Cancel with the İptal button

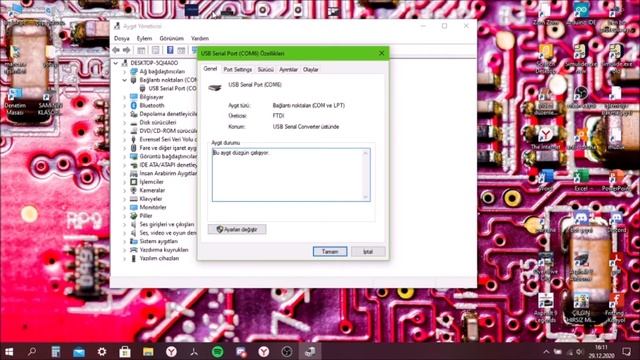[368, 251]
